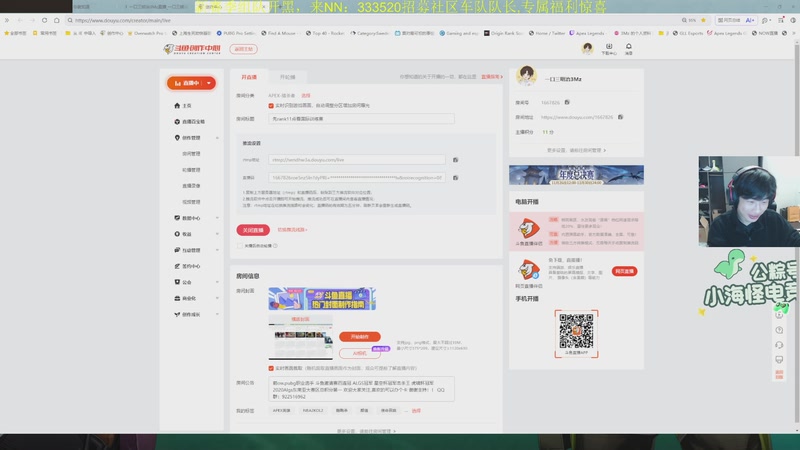Click the bookmark star in address bar
This screenshot has height=450, width=800.
tap(703, 20)
